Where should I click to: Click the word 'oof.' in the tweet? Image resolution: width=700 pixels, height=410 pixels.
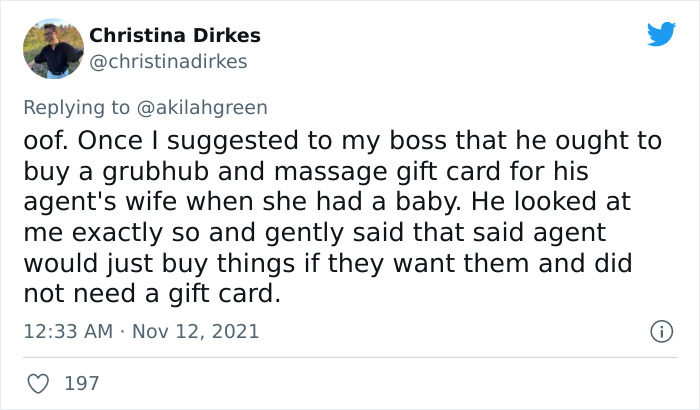point(46,141)
